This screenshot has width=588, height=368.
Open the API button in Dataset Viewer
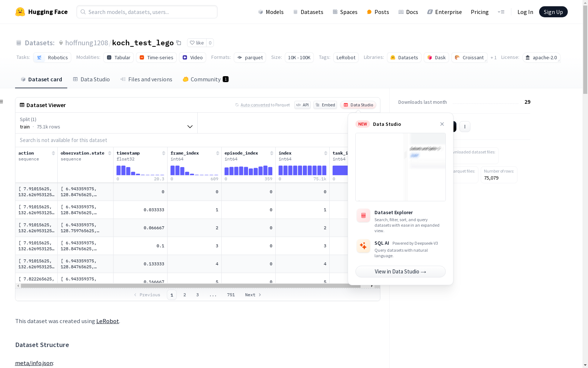[302, 105]
